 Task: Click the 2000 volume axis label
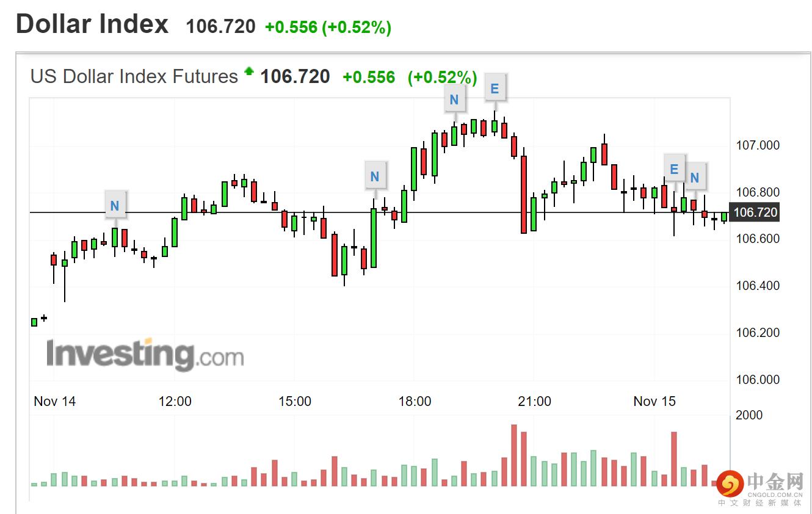749,415
